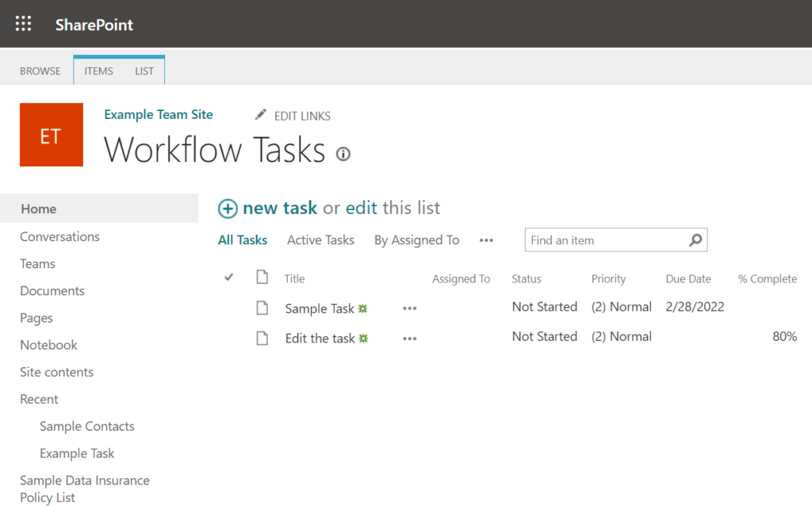The width and height of the screenshot is (812, 506).
Task: Open the edit this list link
Action: tap(393, 208)
